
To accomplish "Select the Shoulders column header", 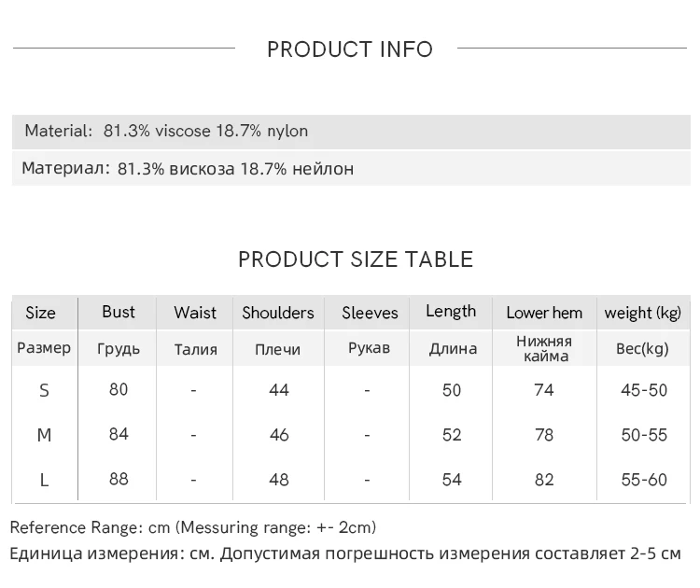I will [278, 313].
